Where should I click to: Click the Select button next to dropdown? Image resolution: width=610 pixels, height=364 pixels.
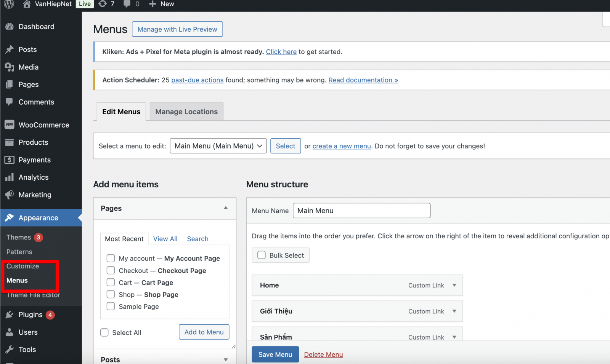click(x=286, y=146)
